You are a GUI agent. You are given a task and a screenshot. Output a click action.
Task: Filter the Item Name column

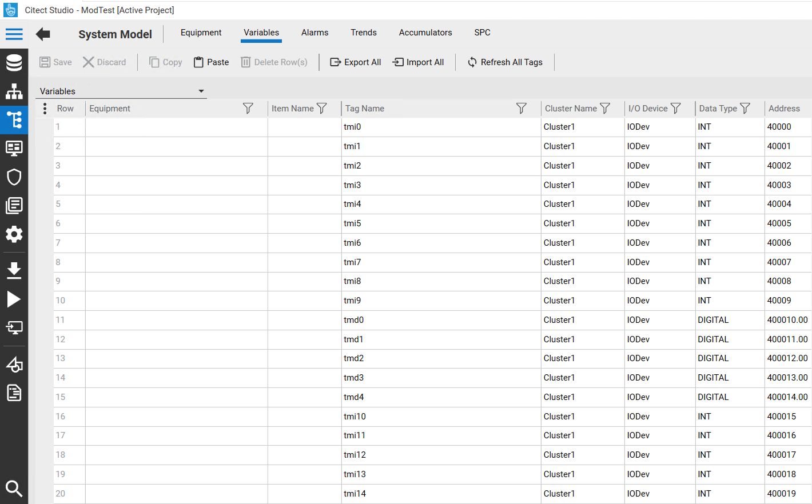point(322,109)
